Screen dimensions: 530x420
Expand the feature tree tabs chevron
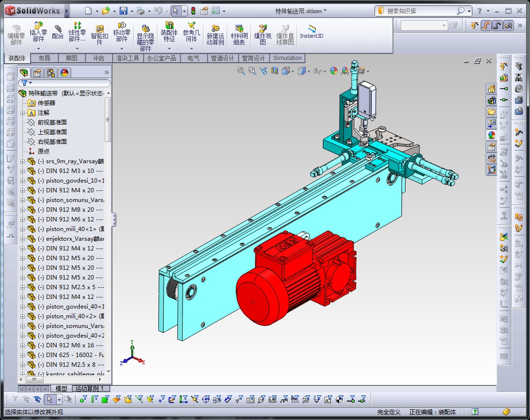click(x=107, y=72)
